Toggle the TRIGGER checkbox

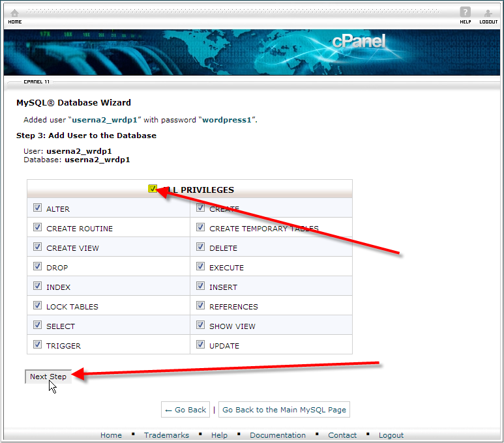38,345
